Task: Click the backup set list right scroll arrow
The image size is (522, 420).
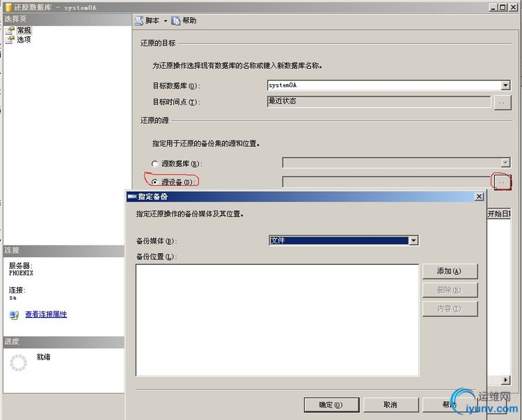Action: point(506,380)
